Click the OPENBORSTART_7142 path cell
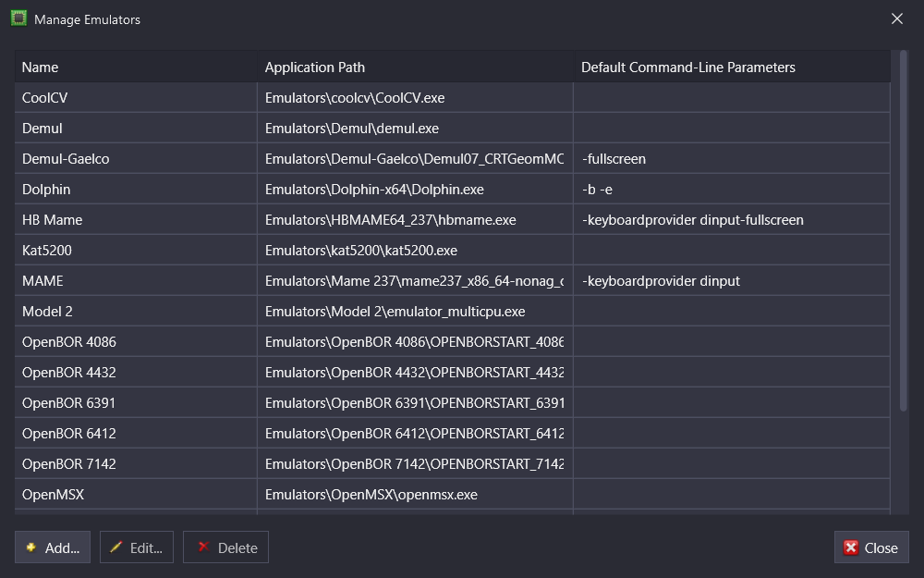This screenshot has width=924, height=578. [x=416, y=464]
